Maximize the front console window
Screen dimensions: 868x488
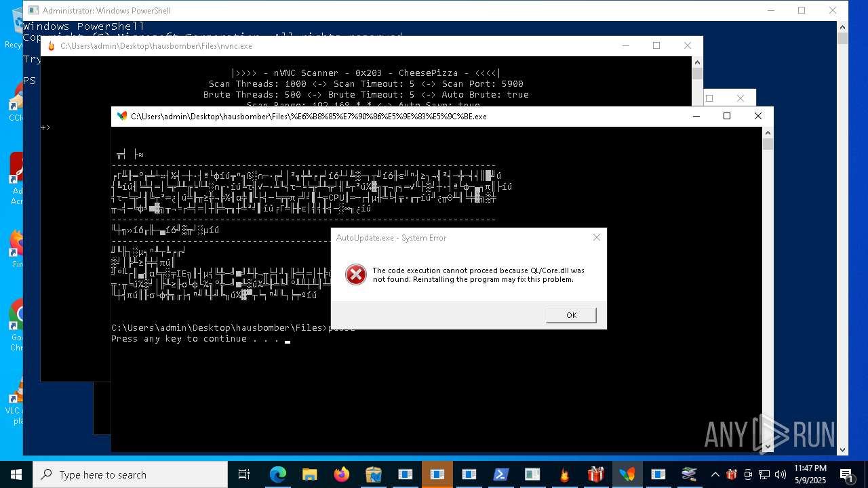click(727, 116)
